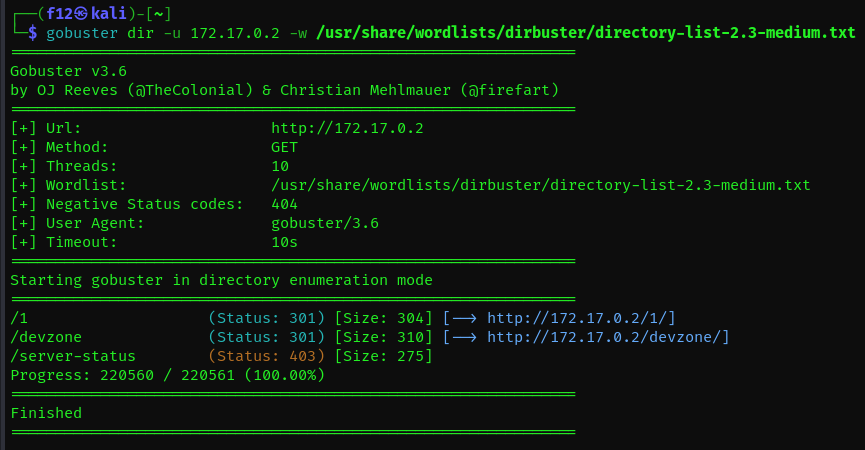Click the Threads value 10
Image resolution: width=865 pixels, height=450 pixels.
point(280,166)
